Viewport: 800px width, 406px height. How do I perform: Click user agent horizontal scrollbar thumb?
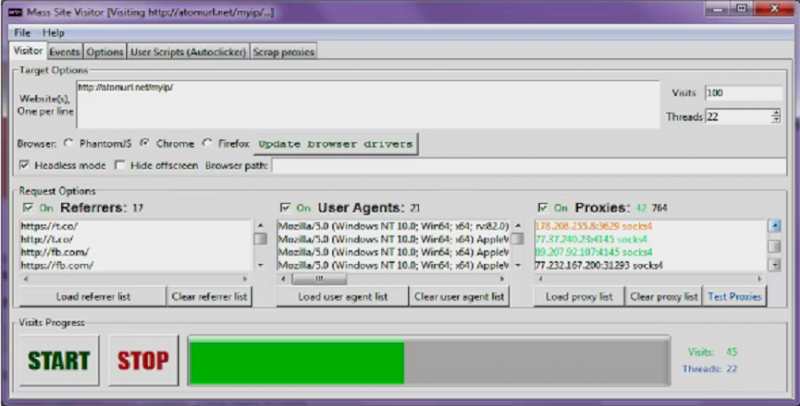(x=319, y=279)
